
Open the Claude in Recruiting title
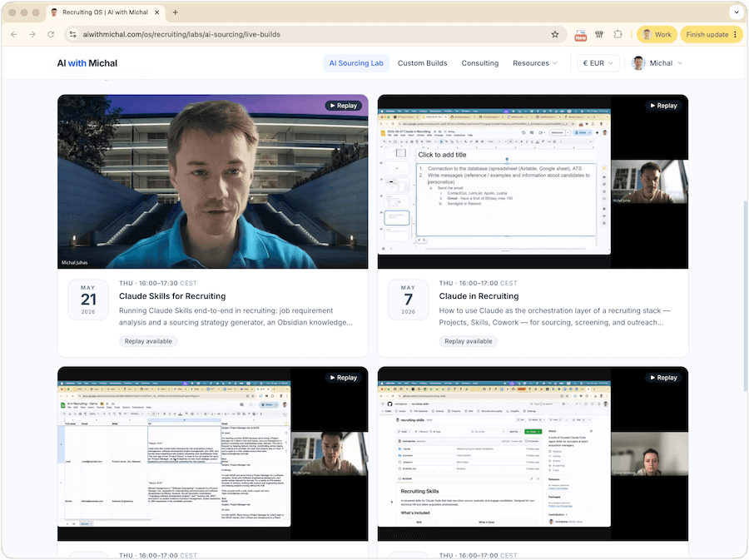(479, 296)
